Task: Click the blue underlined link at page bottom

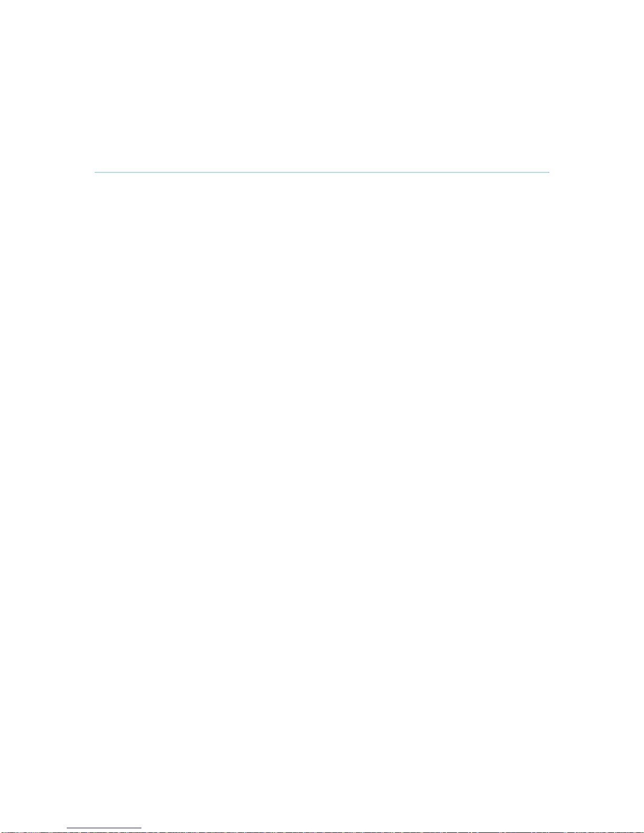Action: coord(104,828)
